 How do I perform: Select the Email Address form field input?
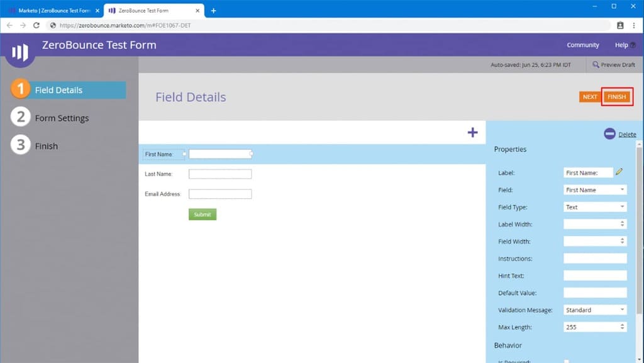coord(220,194)
